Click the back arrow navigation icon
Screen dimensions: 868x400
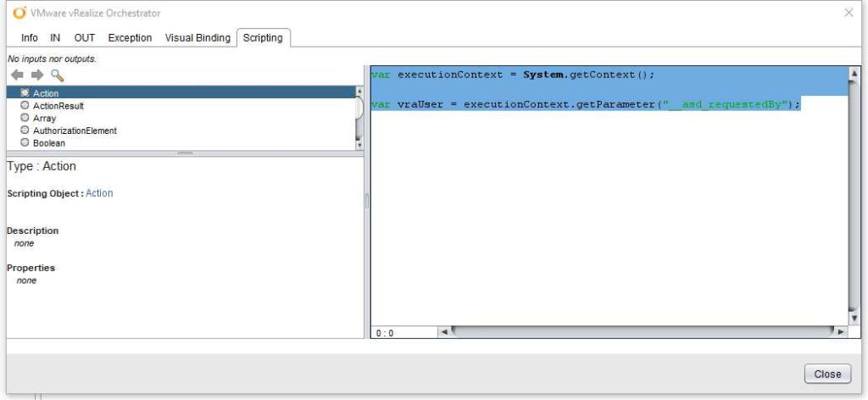pyautogui.click(x=17, y=75)
